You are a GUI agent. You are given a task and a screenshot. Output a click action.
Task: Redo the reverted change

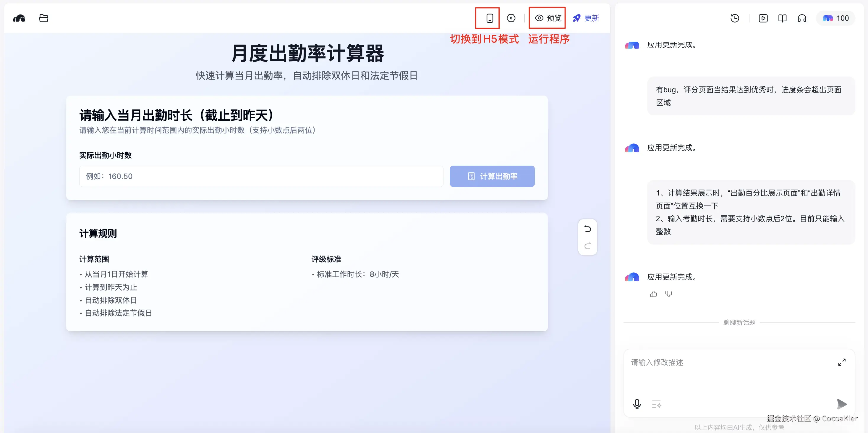click(587, 246)
